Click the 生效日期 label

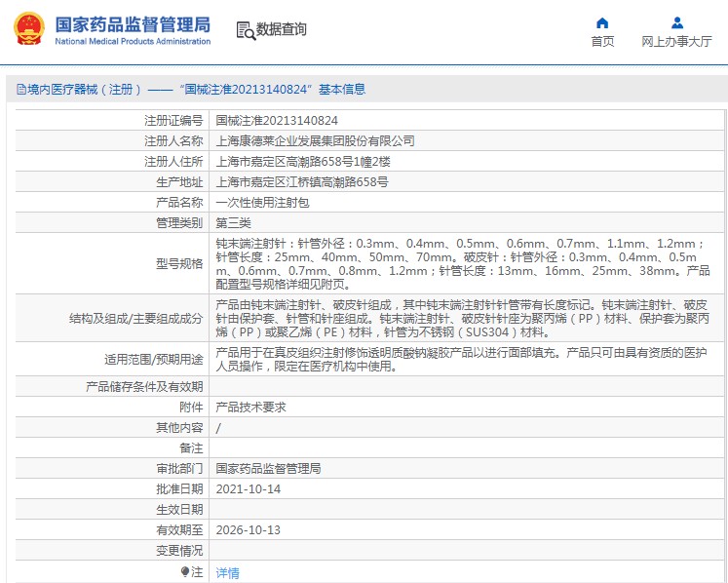(x=179, y=510)
